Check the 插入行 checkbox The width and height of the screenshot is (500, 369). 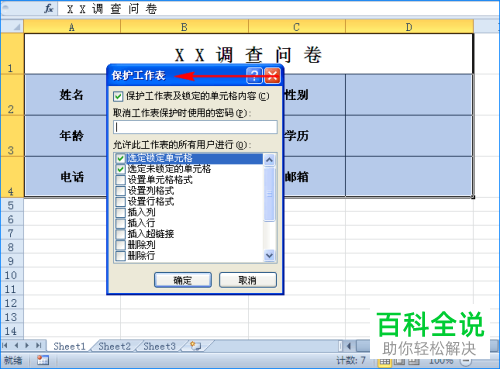pyautogui.click(x=120, y=223)
